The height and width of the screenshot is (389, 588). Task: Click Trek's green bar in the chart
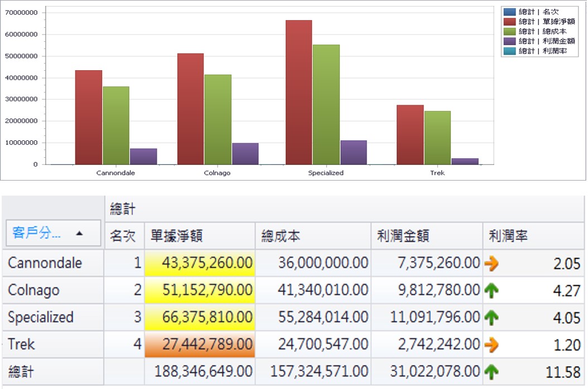tap(437, 138)
